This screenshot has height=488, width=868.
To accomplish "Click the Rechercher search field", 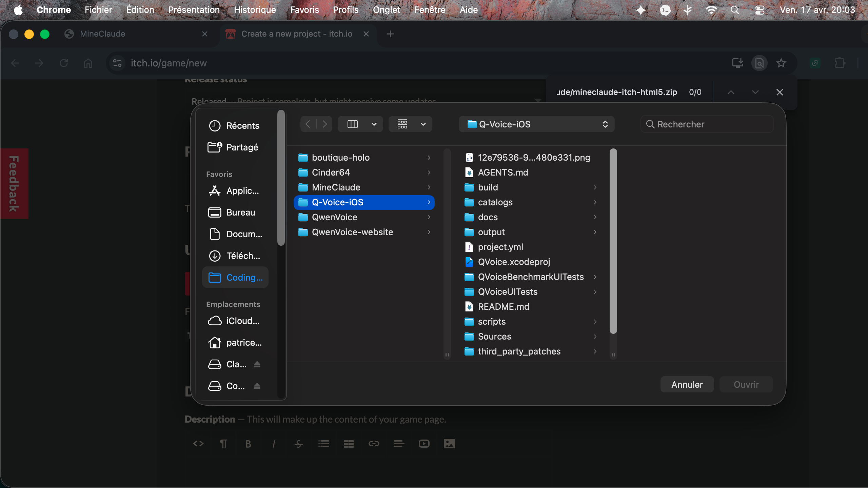I will [707, 124].
